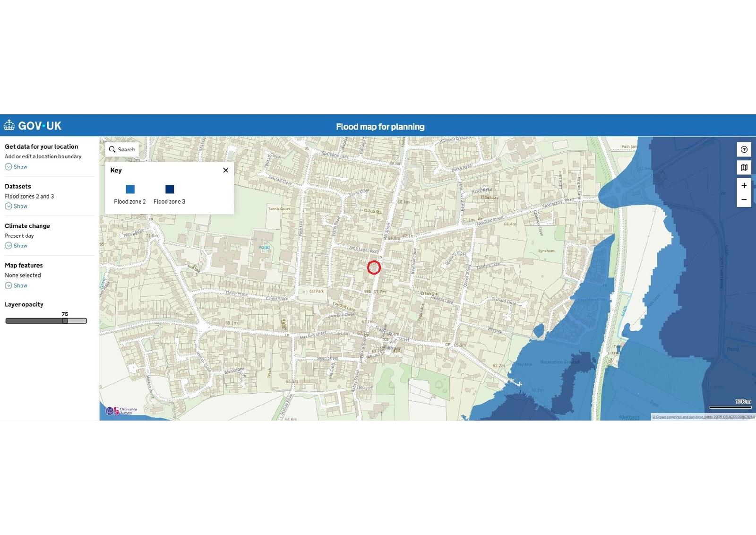Open the map style icon button
The height and width of the screenshot is (535, 756).
[x=744, y=168]
